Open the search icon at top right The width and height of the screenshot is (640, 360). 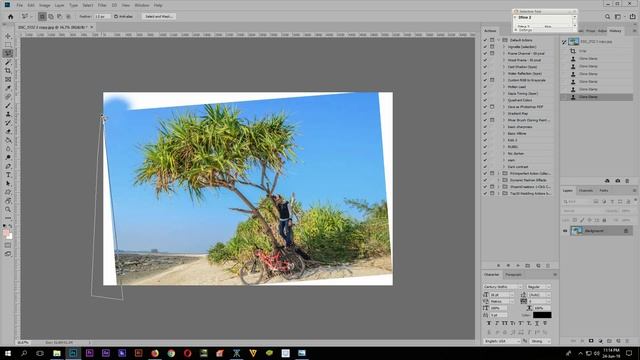pos(607,17)
